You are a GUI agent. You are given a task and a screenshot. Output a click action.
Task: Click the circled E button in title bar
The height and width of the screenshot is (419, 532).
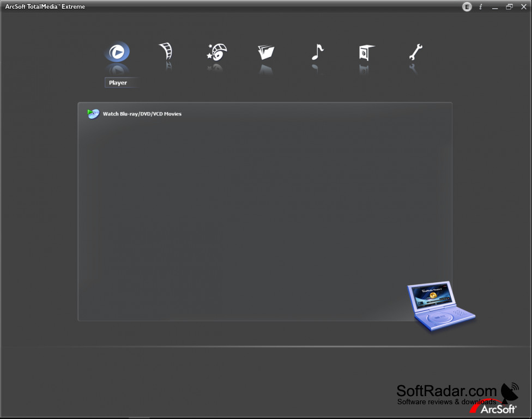467,7
